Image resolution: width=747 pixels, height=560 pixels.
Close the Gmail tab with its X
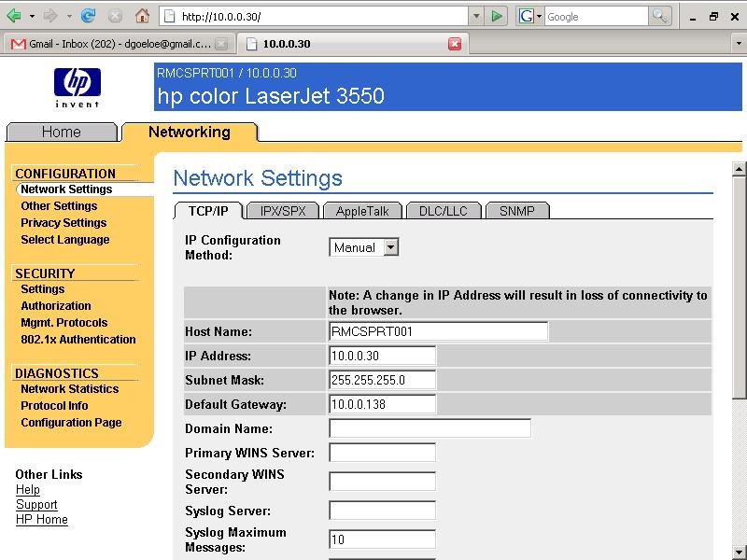(221, 44)
